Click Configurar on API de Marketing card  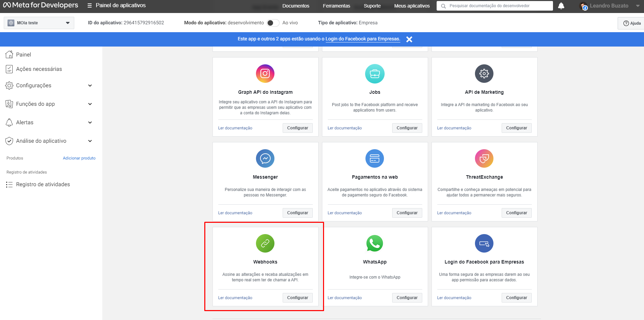(517, 128)
